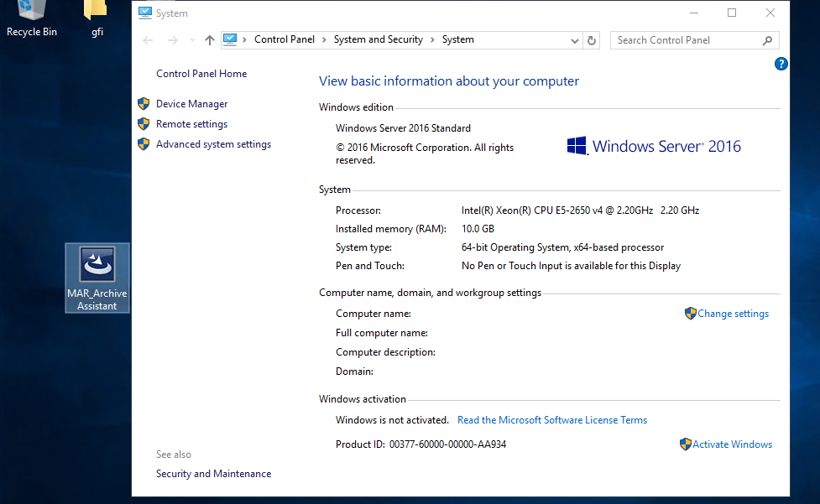Open Device Manager link
This screenshot has width=820, height=504.
click(191, 104)
